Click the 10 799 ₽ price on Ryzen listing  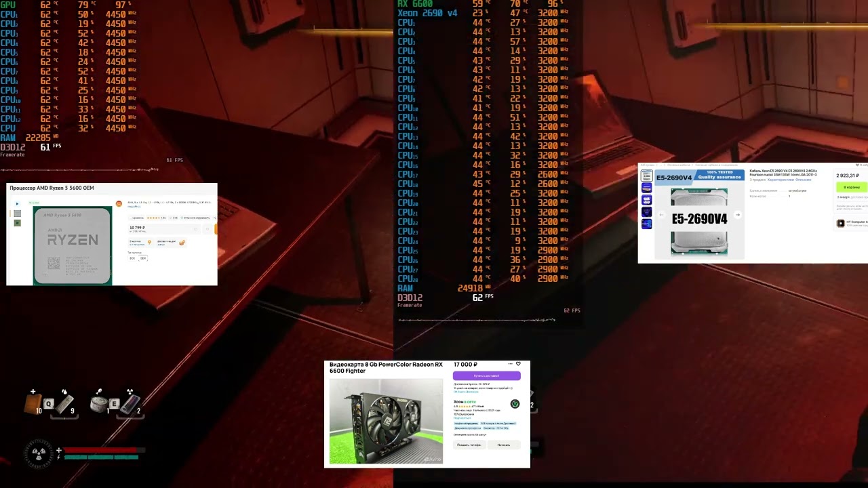138,227
